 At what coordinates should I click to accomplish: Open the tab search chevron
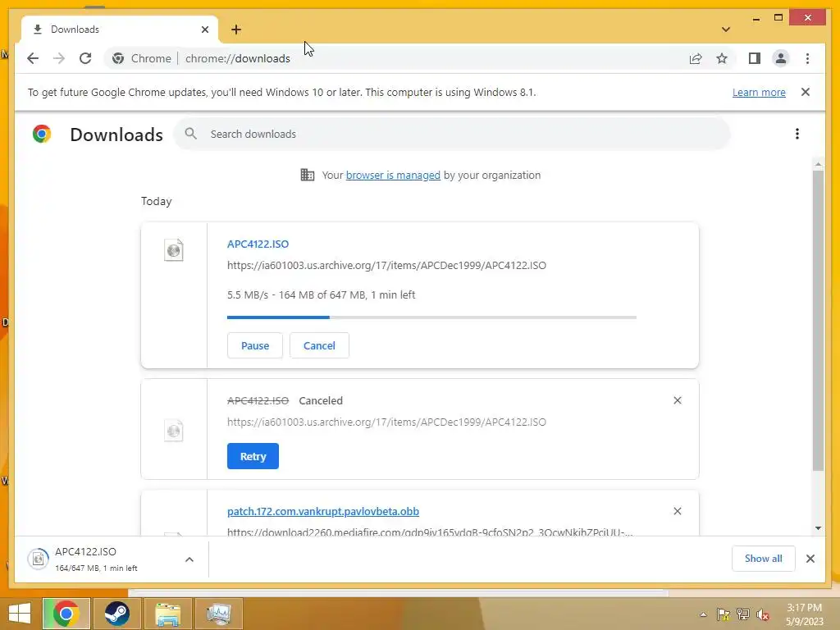click(x=726, y=30)
